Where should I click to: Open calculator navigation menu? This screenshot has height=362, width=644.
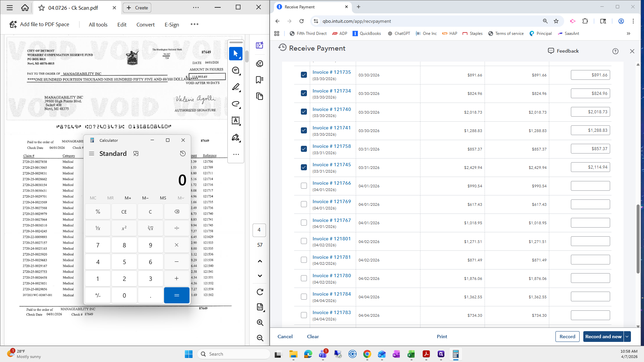pos(91,154)
